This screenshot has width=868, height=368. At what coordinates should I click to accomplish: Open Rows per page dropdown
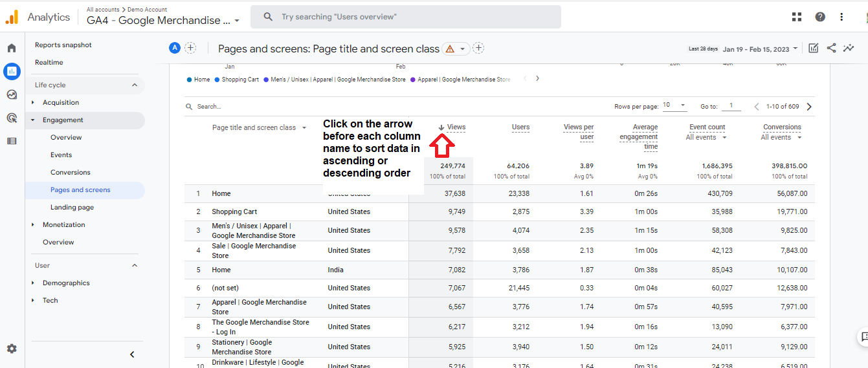(676, 105)
